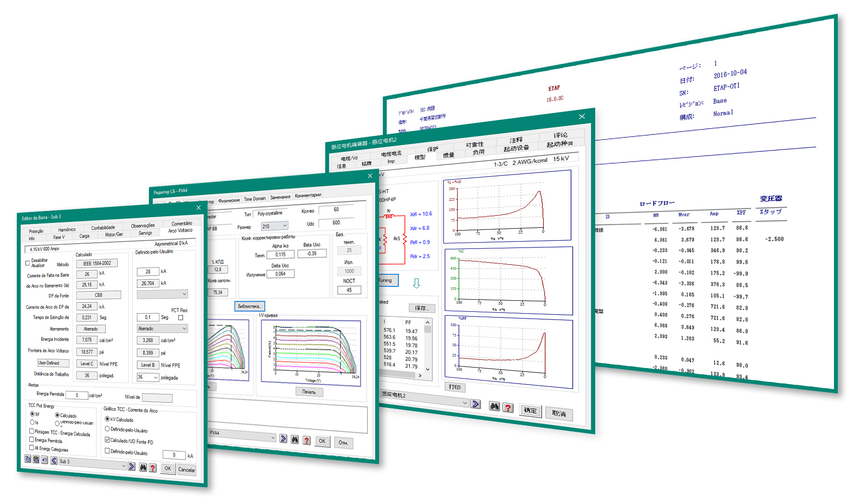The width and height of the screenshot is (858, 504).
Task: Uncheck the Calculado/UD Fonte PD checkbox
Action: click(x=107, y=441)
